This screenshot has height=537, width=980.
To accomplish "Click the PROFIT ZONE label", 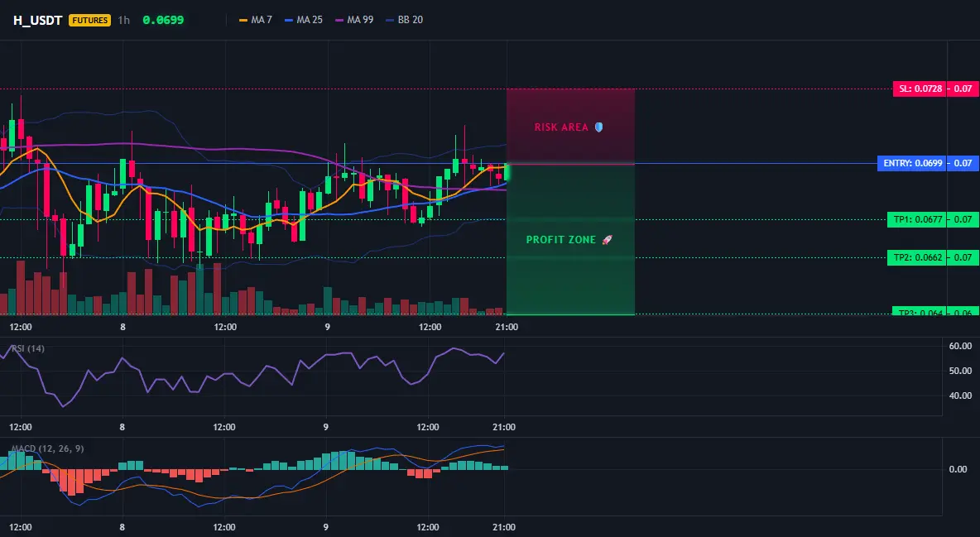I will (x=561, y=240).
